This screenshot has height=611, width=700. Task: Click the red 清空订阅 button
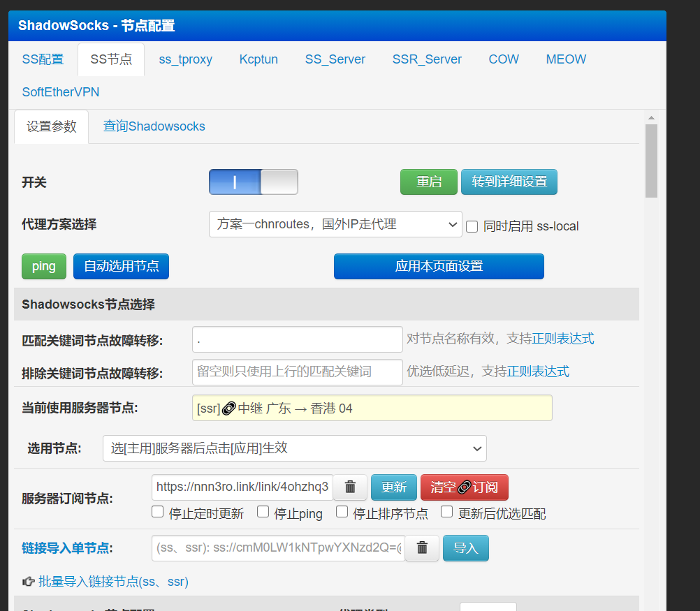tap(464, 487)
